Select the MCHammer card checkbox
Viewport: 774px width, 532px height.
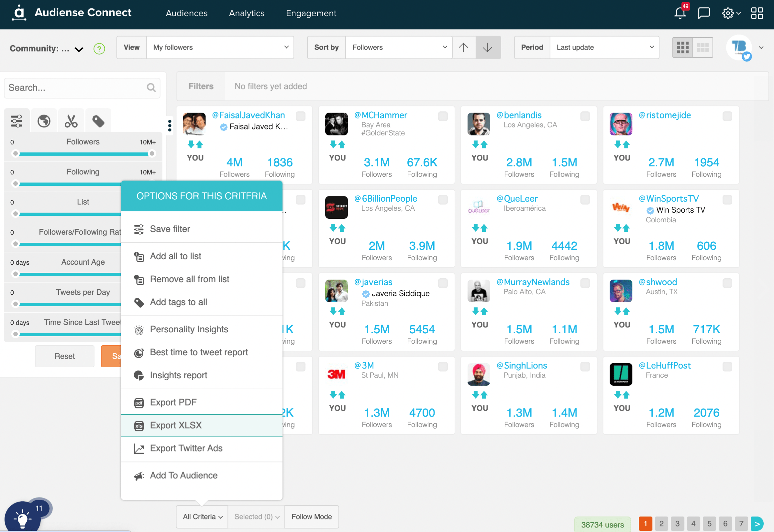tap(443, 116)
